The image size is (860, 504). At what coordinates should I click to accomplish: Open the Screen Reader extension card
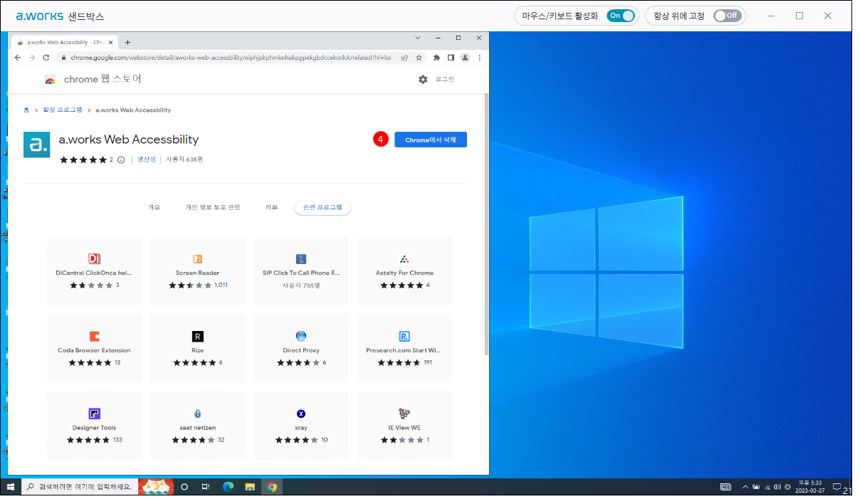pyautogui.click(x=197, y=272)
